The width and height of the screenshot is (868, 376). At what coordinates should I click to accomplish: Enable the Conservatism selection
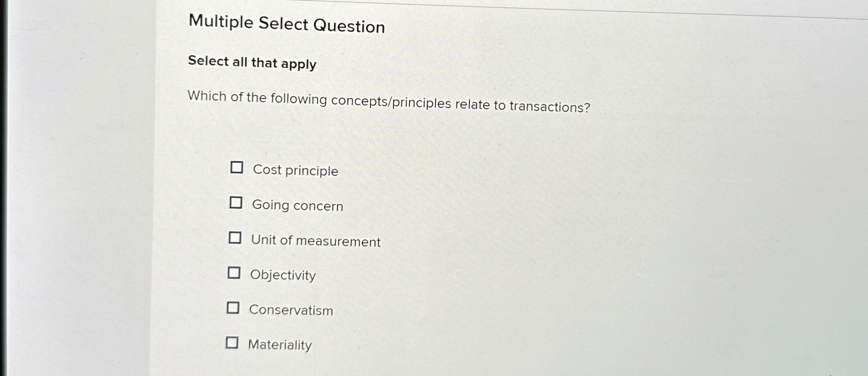[x=233, y=308]
